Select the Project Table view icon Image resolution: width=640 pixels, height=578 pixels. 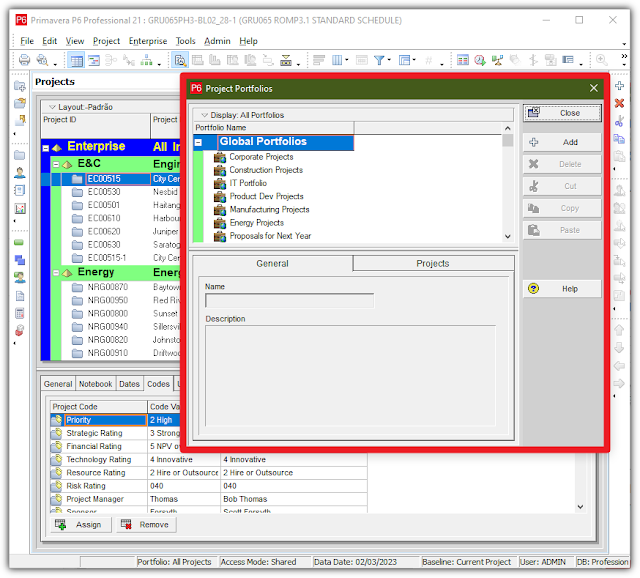tap(76, 60)
